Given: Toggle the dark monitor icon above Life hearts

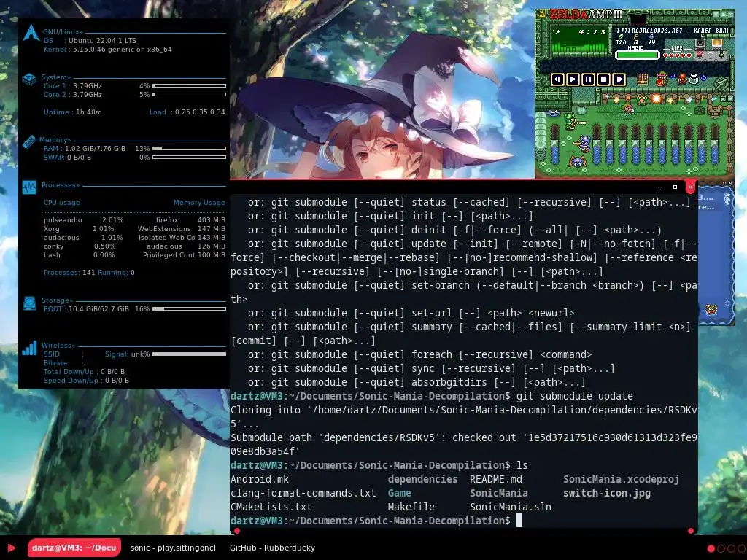Looking at the screenshot, I should point(700,43).
